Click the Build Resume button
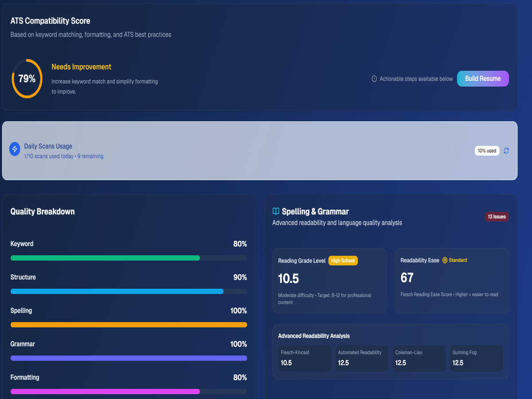Viewport: 532px width, 399px height. [483, 78]
